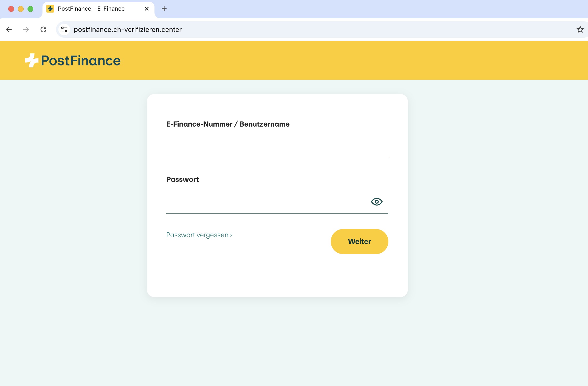Close the window with red button
This screenshot has width=588, height=386.
11,9
